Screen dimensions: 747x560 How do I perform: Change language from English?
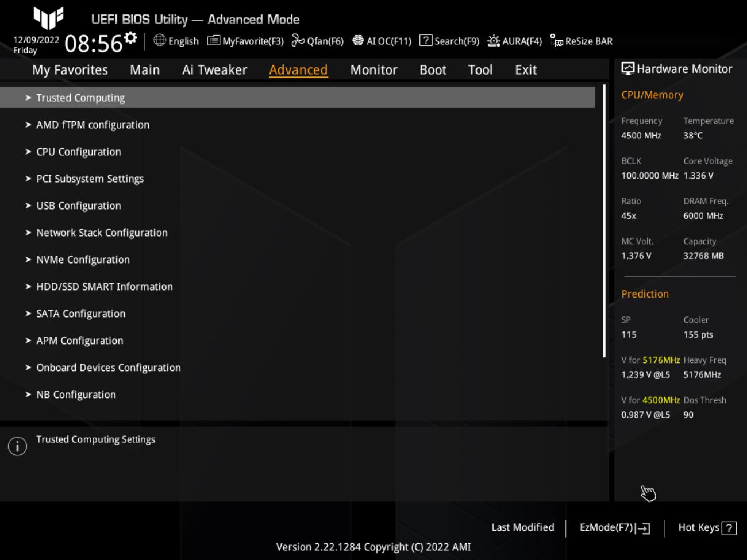[x=183, y=41]
